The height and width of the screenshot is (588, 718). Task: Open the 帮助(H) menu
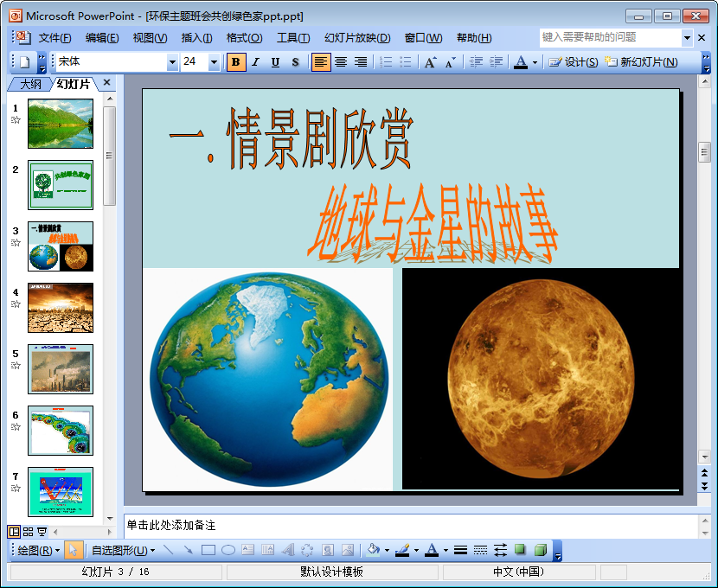click(474, 38)
